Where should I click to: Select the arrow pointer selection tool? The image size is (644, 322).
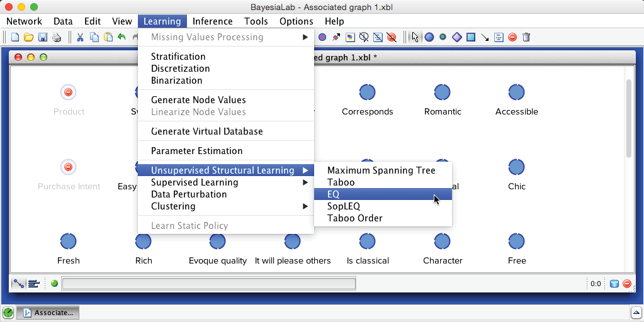click(415, 37)
